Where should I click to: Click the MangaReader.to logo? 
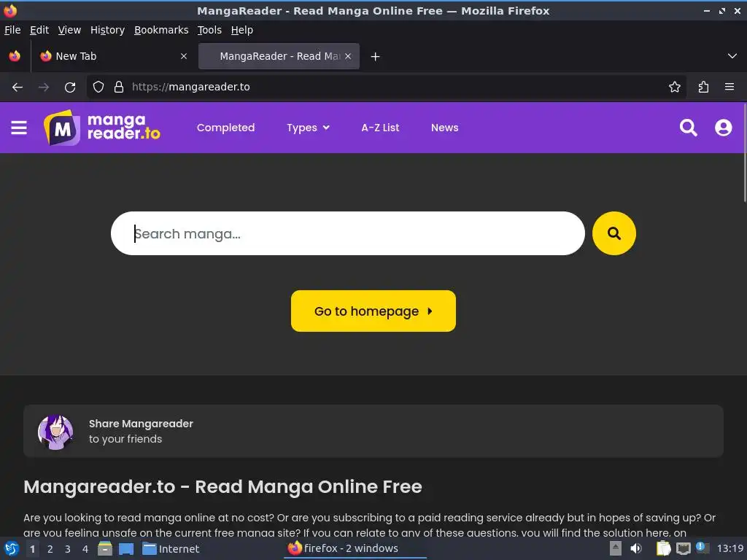click(102, 128)
